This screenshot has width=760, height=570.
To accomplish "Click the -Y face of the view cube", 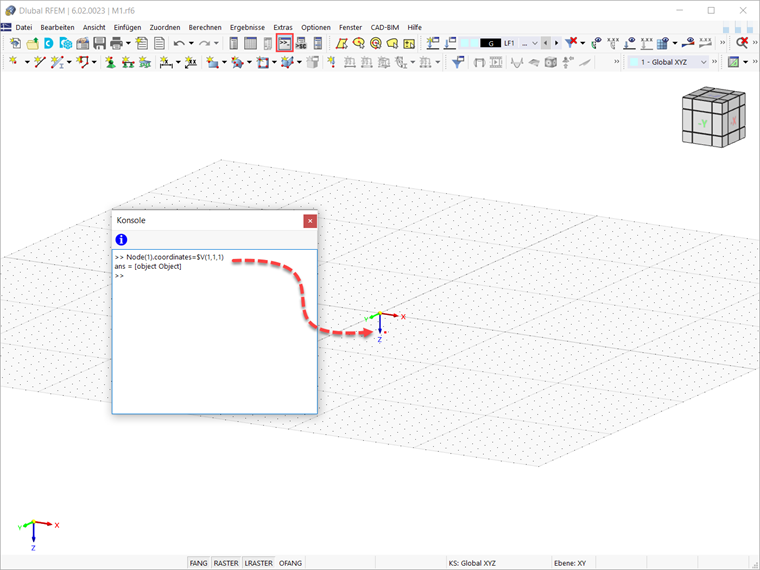I will [702, 123].
